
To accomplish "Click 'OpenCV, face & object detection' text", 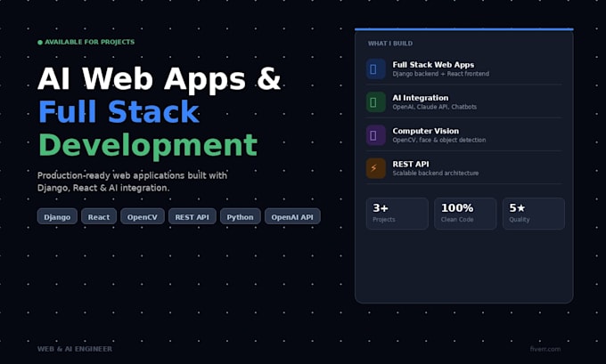I will click(439, 140).
